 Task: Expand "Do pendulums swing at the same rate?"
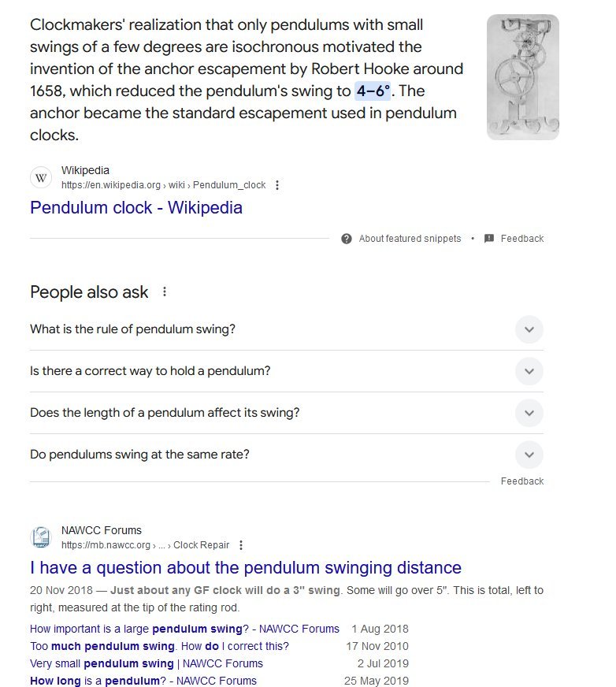(529, 455)
